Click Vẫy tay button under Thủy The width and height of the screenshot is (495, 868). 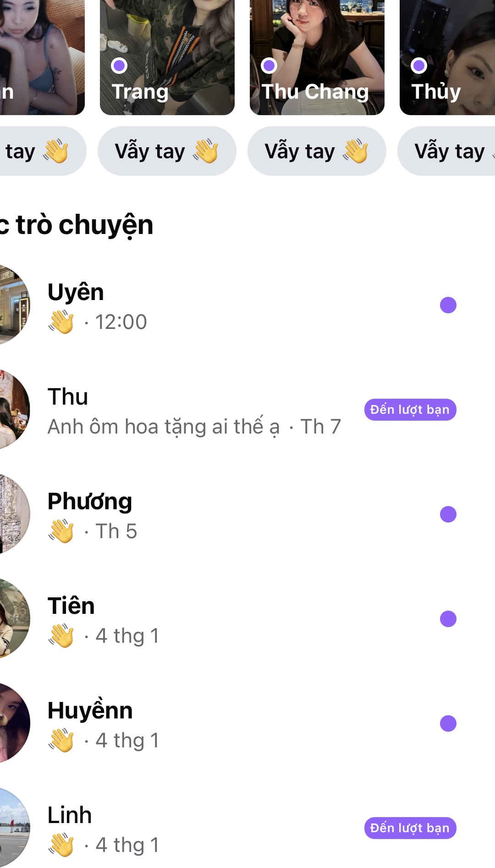pos(446,151)
